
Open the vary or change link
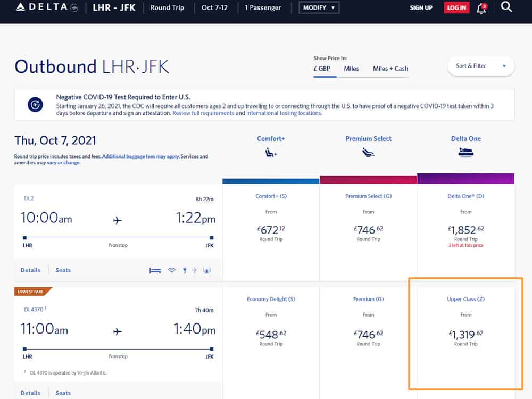point(63,162)
